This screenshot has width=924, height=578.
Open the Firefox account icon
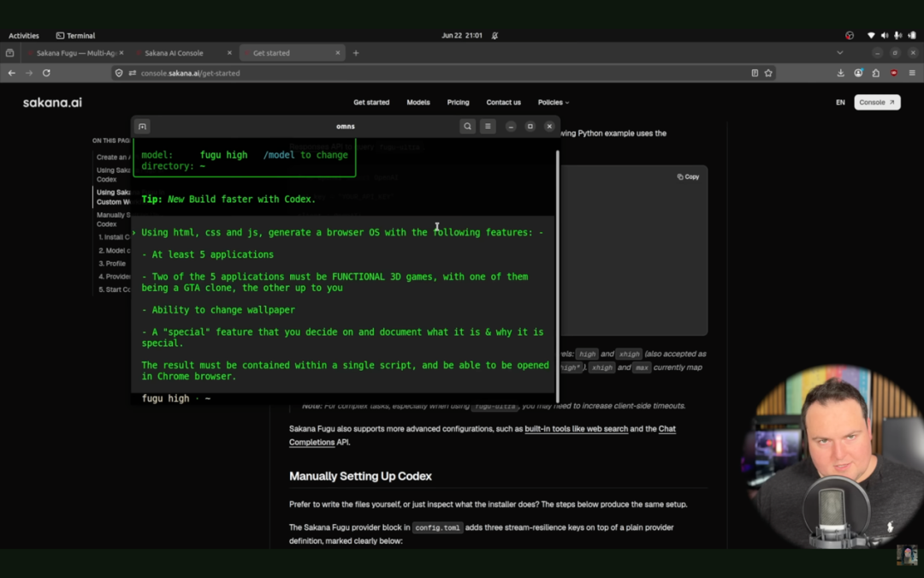coord(858,73)
